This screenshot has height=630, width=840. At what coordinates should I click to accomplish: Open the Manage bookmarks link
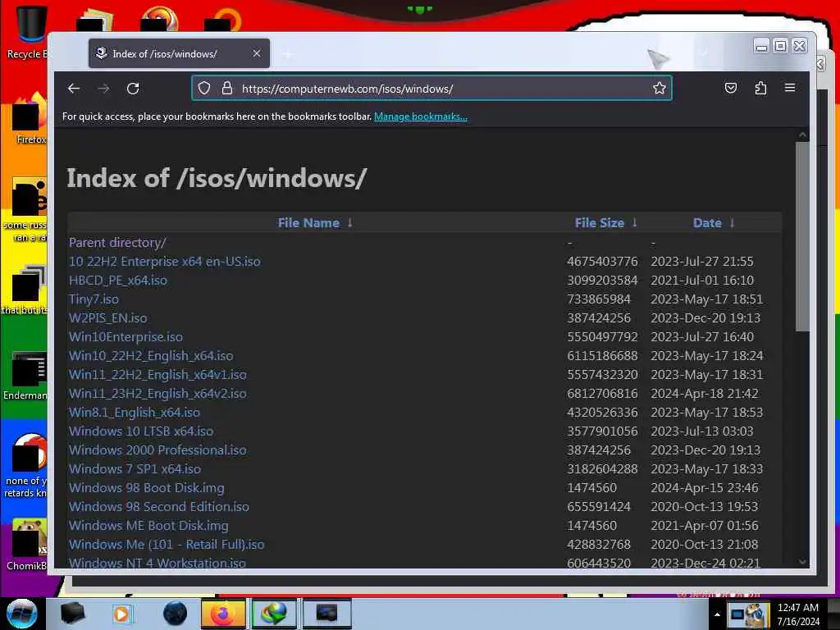click(421, 116)
